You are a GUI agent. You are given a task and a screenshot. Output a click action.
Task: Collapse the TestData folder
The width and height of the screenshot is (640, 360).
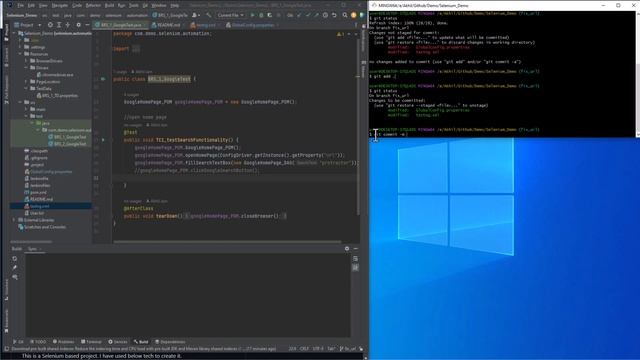[x=27, y=89]
